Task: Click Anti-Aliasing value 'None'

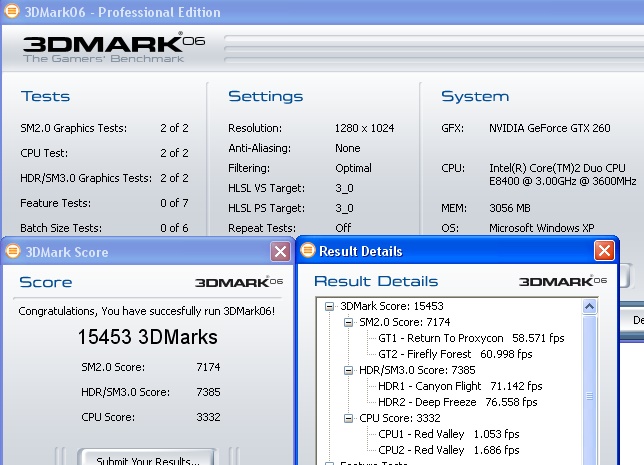Action: [x=347, y=148]
